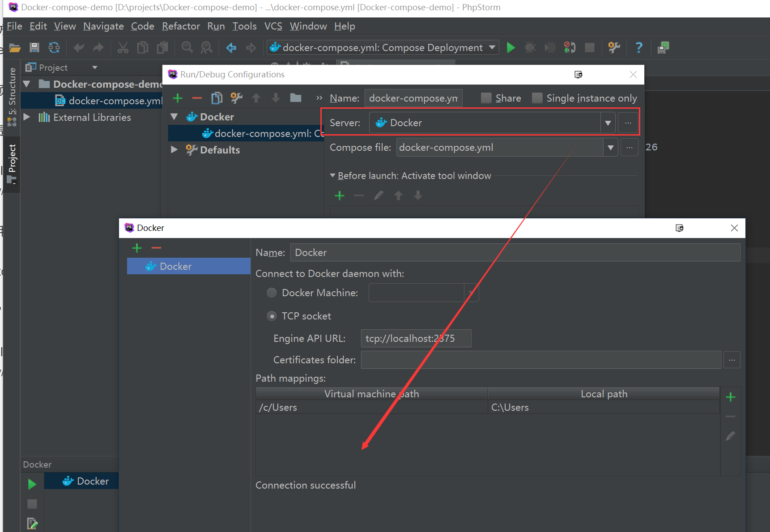
Task: Open the VCS menu
Action: (273, 26)
